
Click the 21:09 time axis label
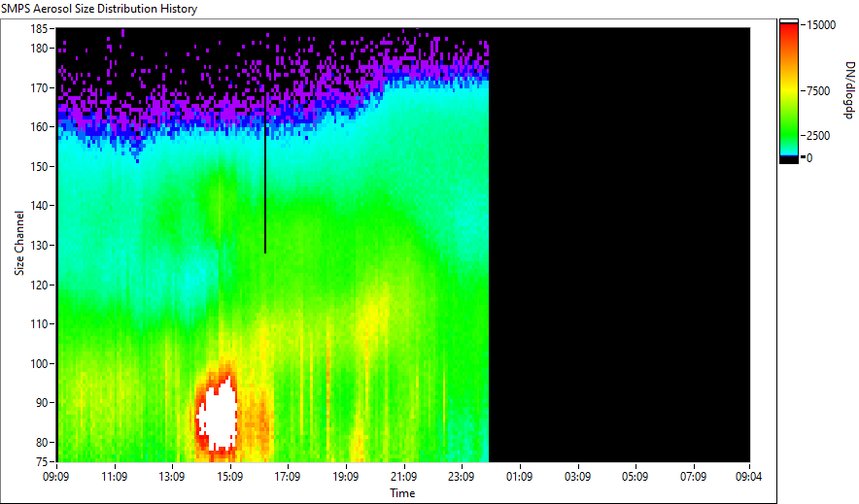(x=403, y=477)
